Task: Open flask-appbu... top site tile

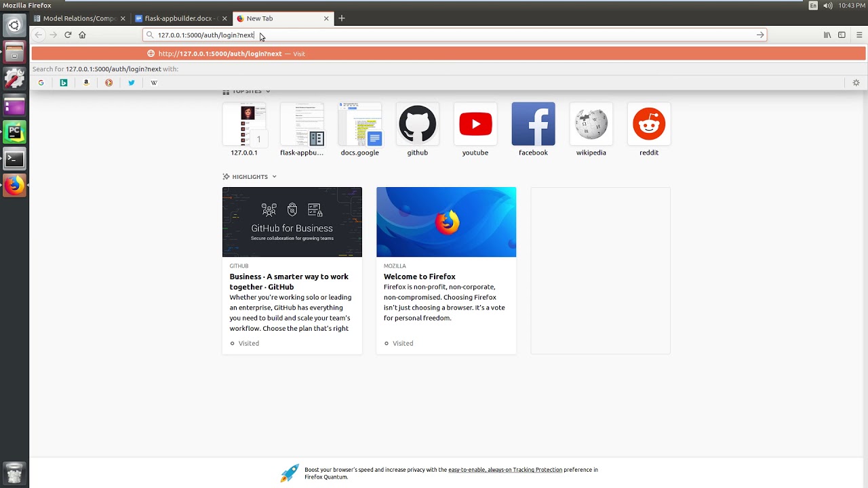Action: point(302,129)
